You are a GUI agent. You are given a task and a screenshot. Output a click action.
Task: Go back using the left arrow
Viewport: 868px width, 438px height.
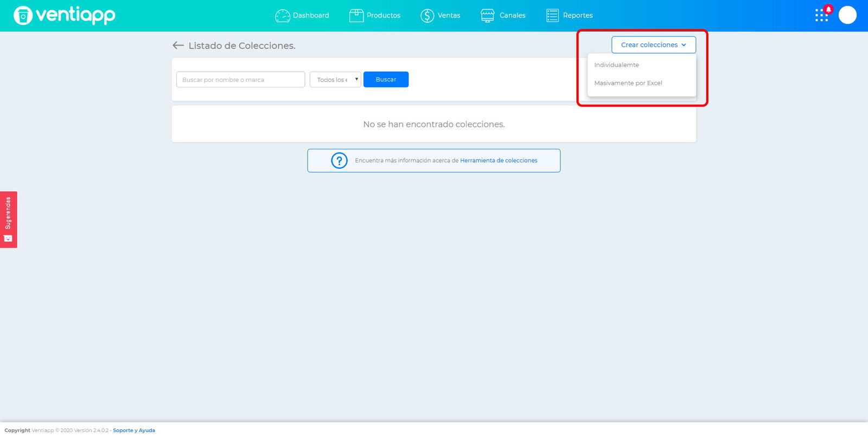178,46
